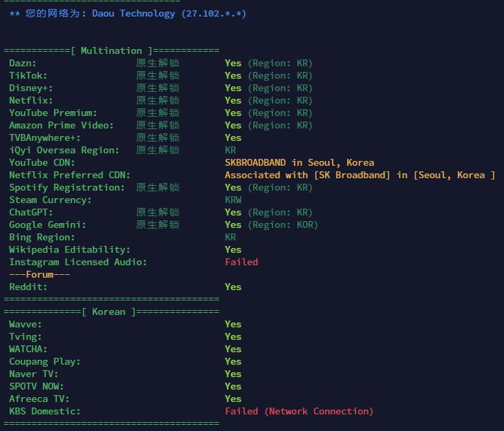Image resolution: width=504 pixels, height=431 pixels.
Task: Click Associated with [SK Broadband] text
Action: [307, 175]
